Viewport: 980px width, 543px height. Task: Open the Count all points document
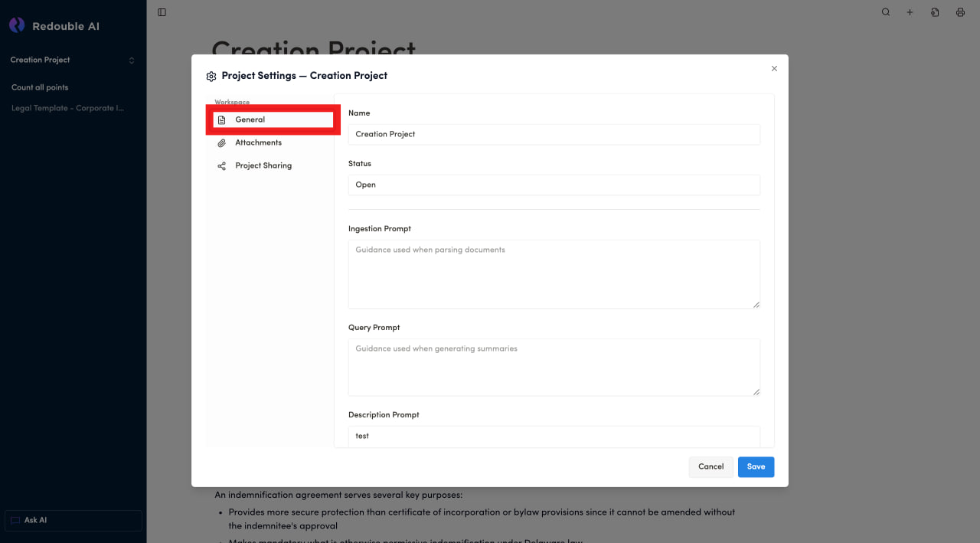pyautogui.click(x=40, y=87)
